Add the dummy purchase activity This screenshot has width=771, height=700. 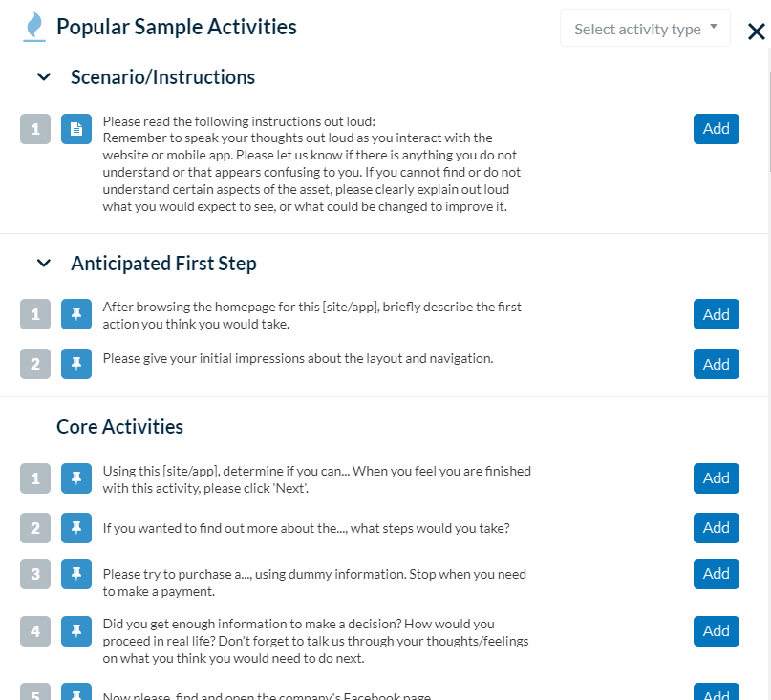716,574
